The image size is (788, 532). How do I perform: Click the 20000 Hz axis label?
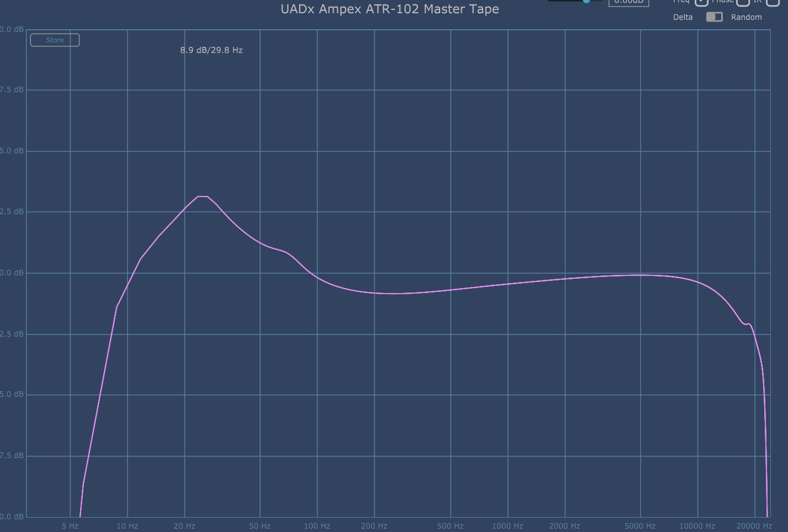pos(754,526)
